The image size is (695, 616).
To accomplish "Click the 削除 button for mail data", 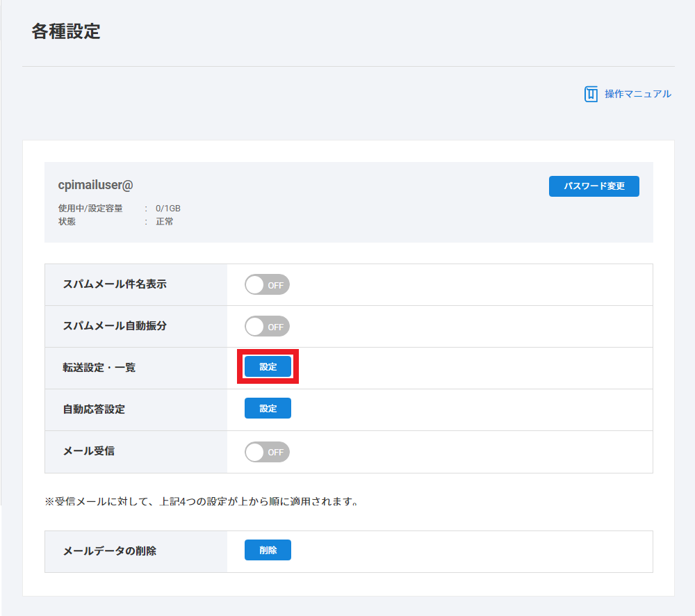I will 268,550.
